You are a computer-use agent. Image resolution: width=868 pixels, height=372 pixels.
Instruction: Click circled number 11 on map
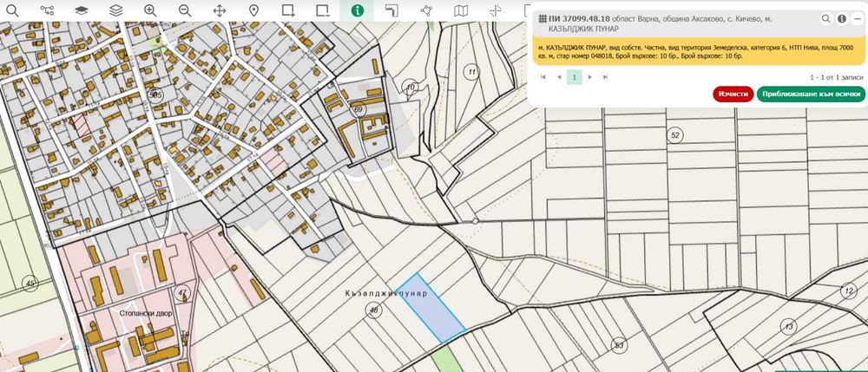pos(471,72)
